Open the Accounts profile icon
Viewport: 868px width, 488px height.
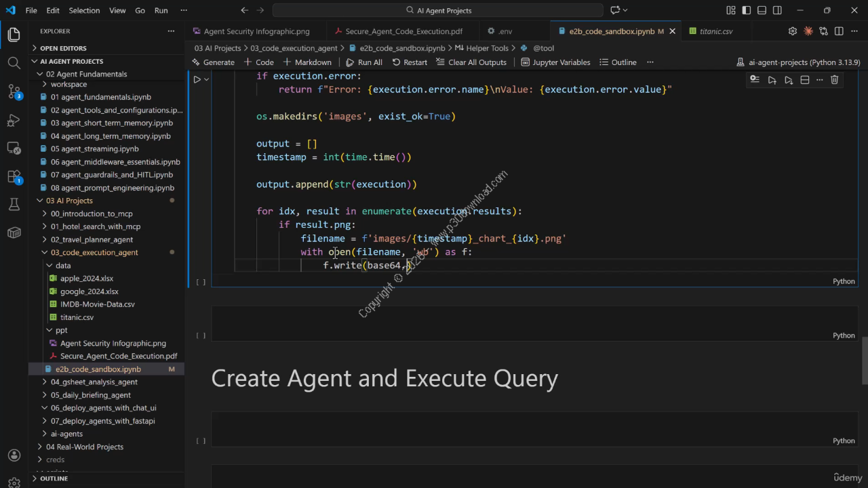tap(14, 455)
